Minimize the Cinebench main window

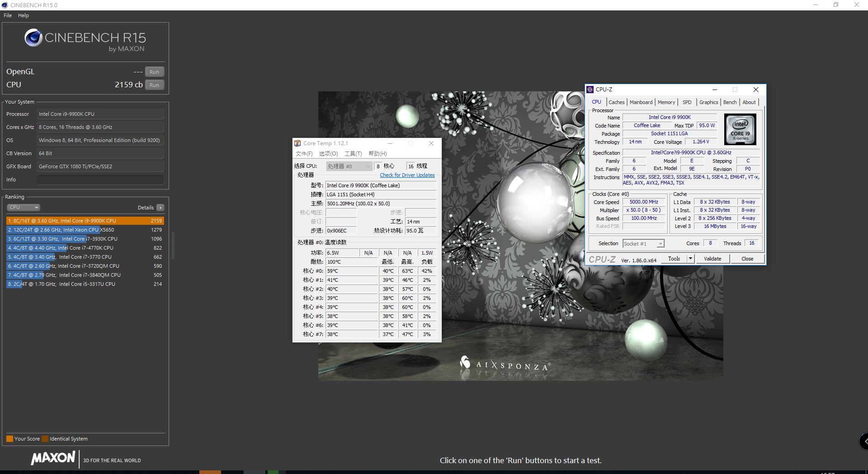pyautogui.click(x=816, y=5)
